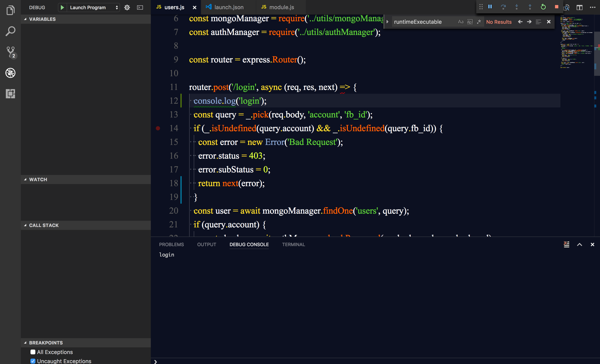This screenshot has width=600, height=364.
Task: Open the PROBLEMS panel tab
Action: coord(171,244)
